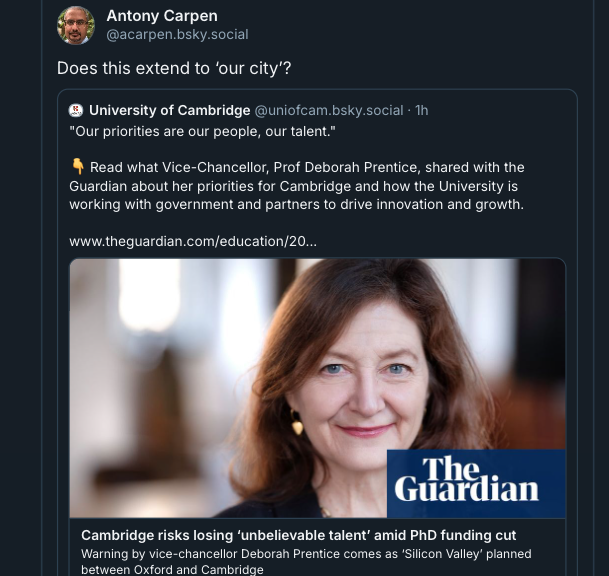Open the www.theguardian.com article link
Screen dimensions: 609x576
pos(193,241)
